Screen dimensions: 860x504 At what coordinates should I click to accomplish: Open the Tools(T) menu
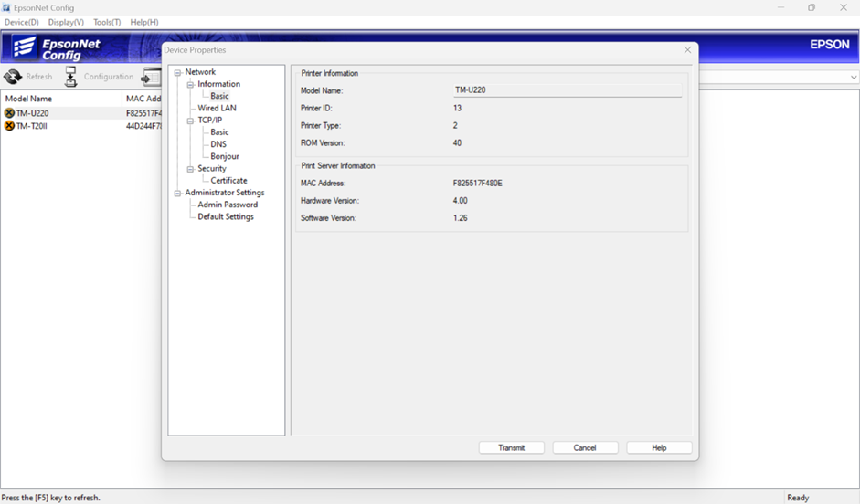tap(107, 23)
